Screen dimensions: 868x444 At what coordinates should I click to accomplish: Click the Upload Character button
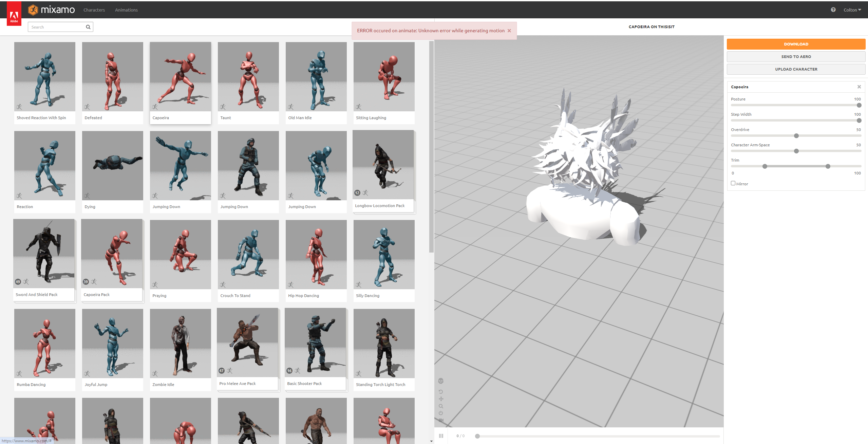[x=796, y=69]
